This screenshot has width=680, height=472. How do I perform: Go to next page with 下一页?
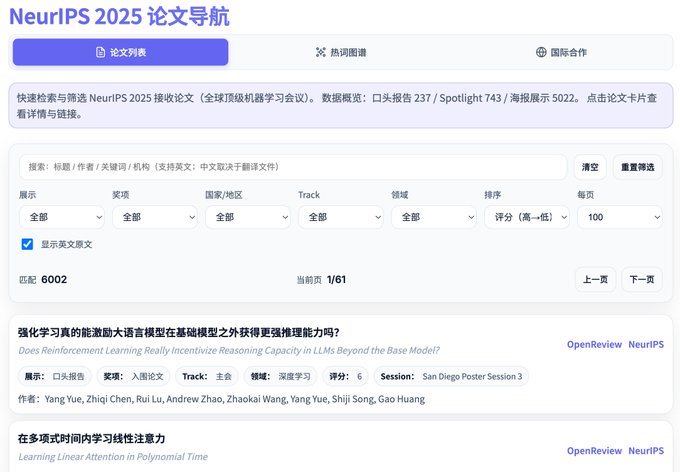(x=642, y=280)
